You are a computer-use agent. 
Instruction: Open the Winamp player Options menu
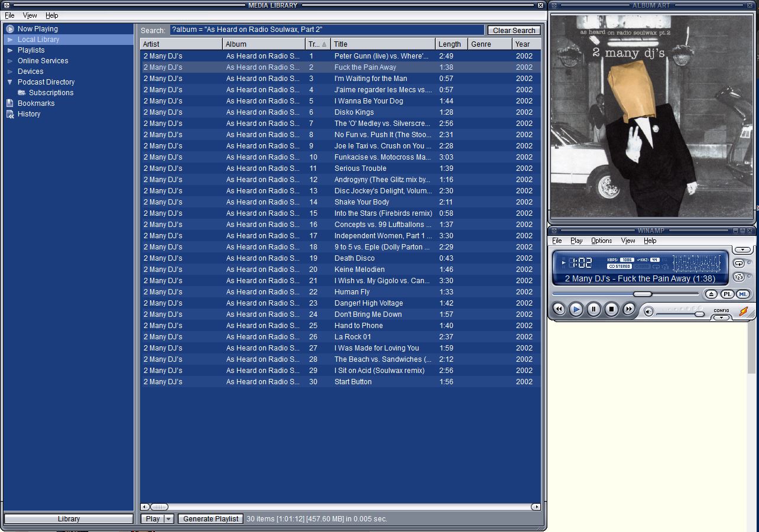point(602,241)
